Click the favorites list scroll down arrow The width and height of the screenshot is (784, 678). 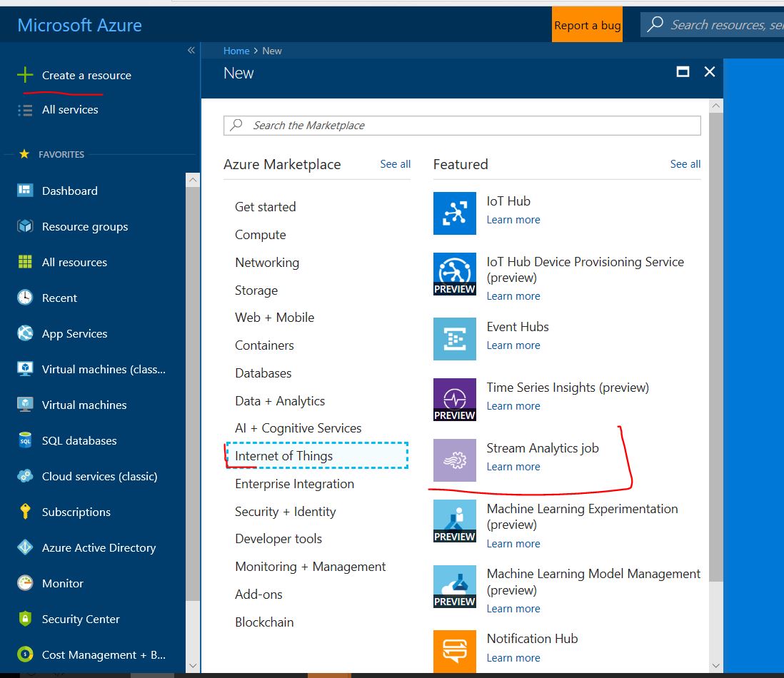(x=193, y=666)
